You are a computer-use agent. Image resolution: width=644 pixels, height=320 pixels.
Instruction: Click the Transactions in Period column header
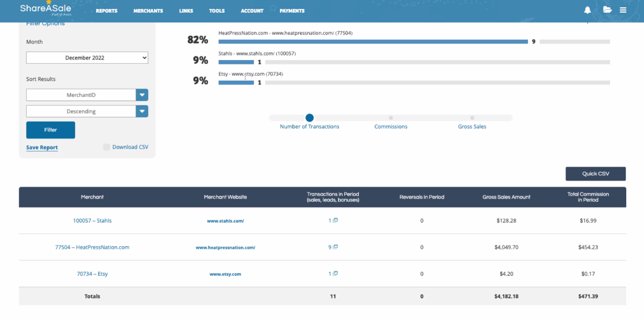333,197
